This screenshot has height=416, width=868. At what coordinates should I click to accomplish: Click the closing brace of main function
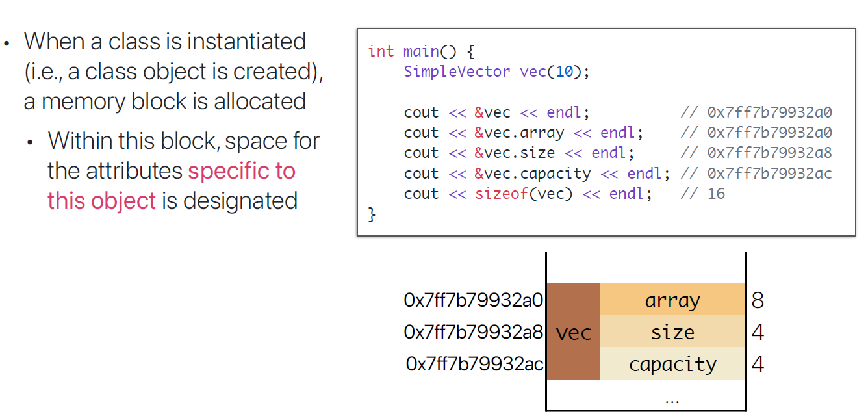[372, 214]
